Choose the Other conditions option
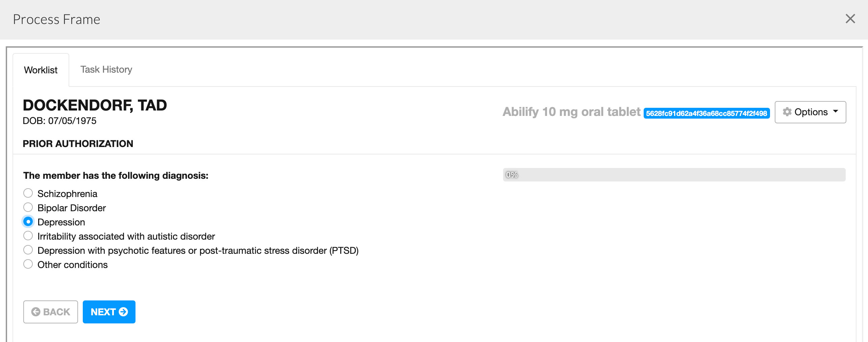This screenshot has width=868, height=342. 28,264
